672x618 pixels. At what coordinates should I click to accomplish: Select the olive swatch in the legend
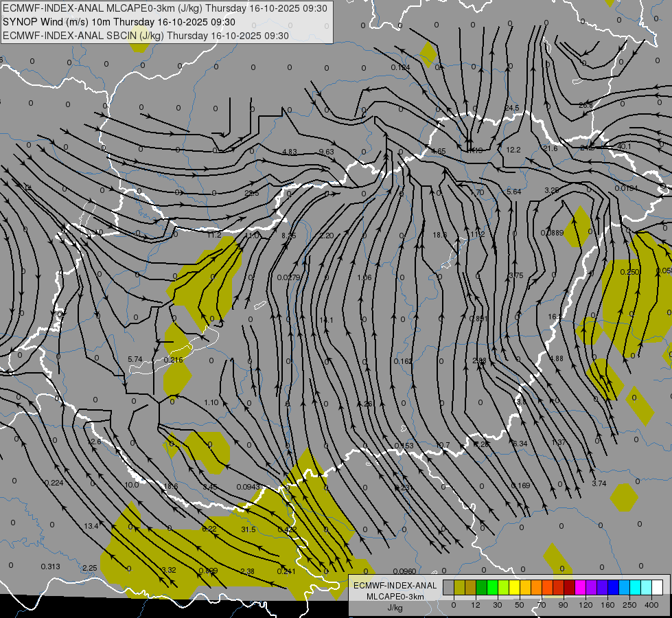tap(459, 588)
